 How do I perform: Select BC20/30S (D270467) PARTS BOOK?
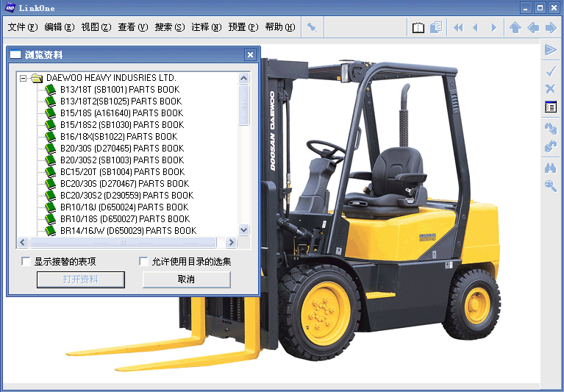tap(124, 184)
